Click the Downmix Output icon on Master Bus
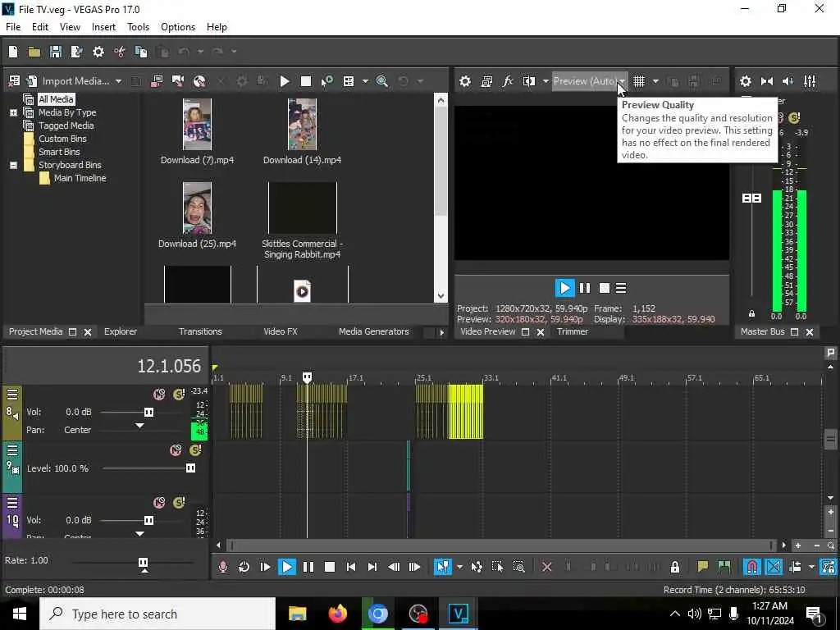Image resolution: width=840 pixels, height=630 pixels. click(767, 81)
